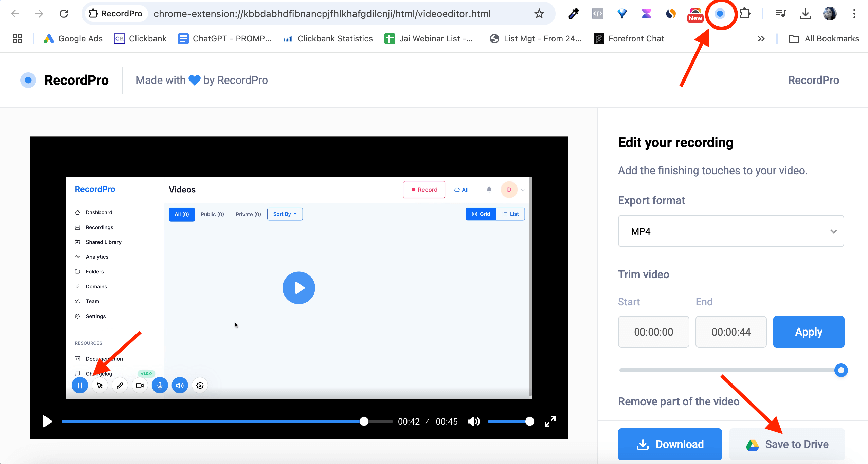Open Chrome downloads
The image size is (868, 464).
(805, 14)
